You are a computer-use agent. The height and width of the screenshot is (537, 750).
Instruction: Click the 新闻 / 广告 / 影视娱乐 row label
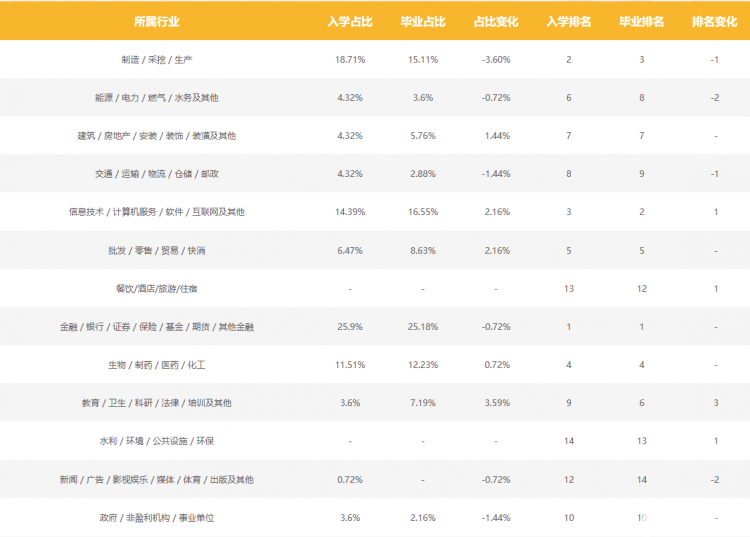[x=156, y=480]
